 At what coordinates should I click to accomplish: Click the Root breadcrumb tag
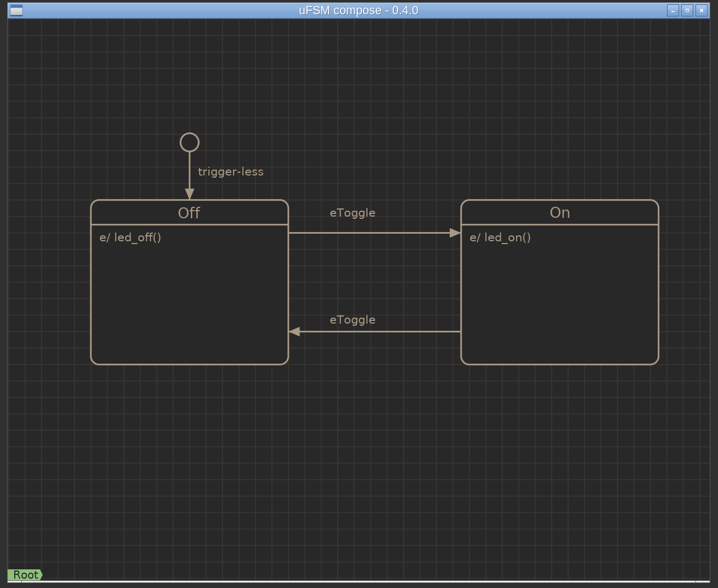point(25,575)
